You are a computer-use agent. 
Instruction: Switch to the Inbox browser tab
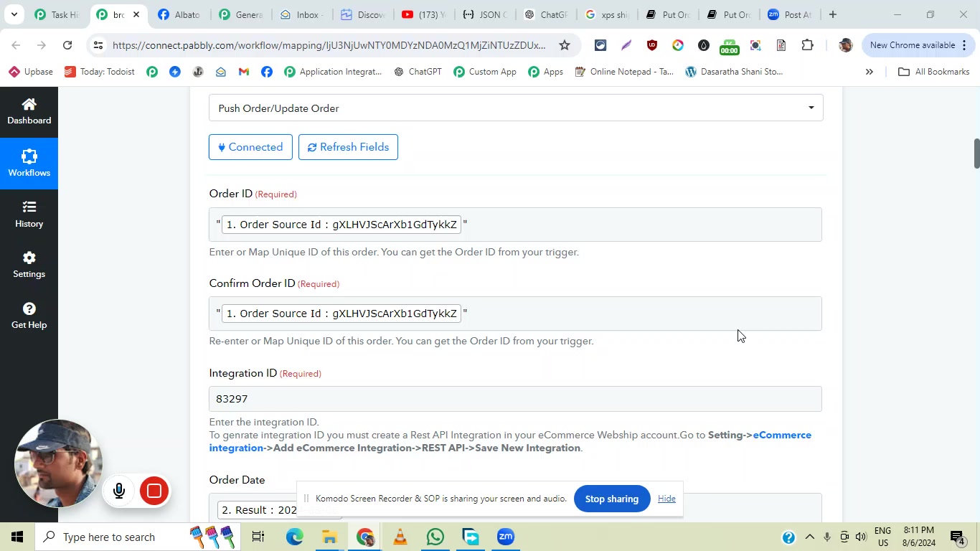[302, 14]
